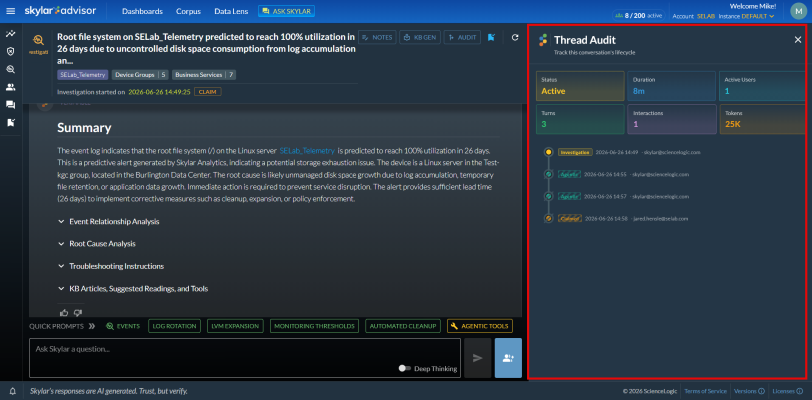
Task: Expand KB Articles, Suggested Readings, and Tools
Action: pyautogui.click(x=133, y=289)
